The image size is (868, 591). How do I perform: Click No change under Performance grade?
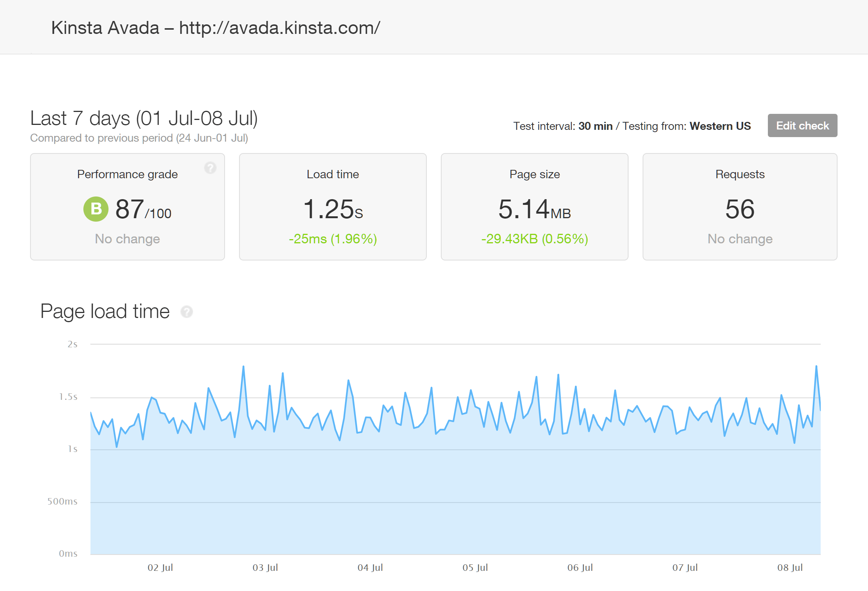point(128,239)
